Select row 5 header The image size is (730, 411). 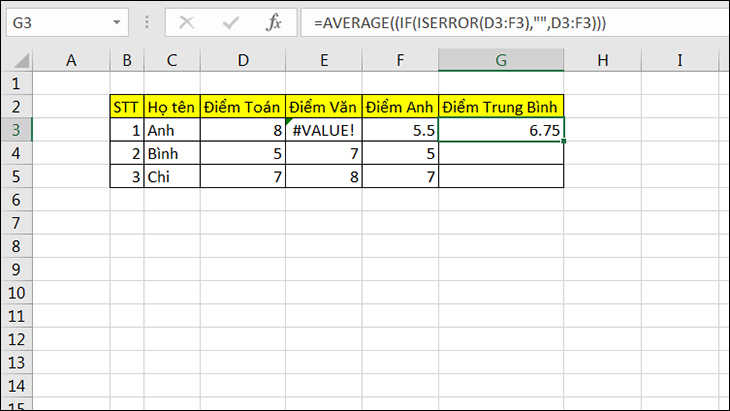(16, 176)
